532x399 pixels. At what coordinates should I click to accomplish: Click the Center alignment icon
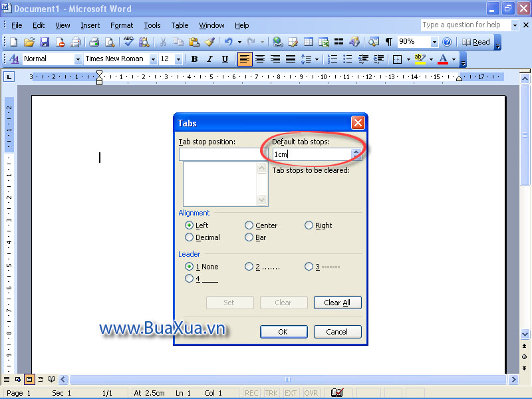[260, 59]
